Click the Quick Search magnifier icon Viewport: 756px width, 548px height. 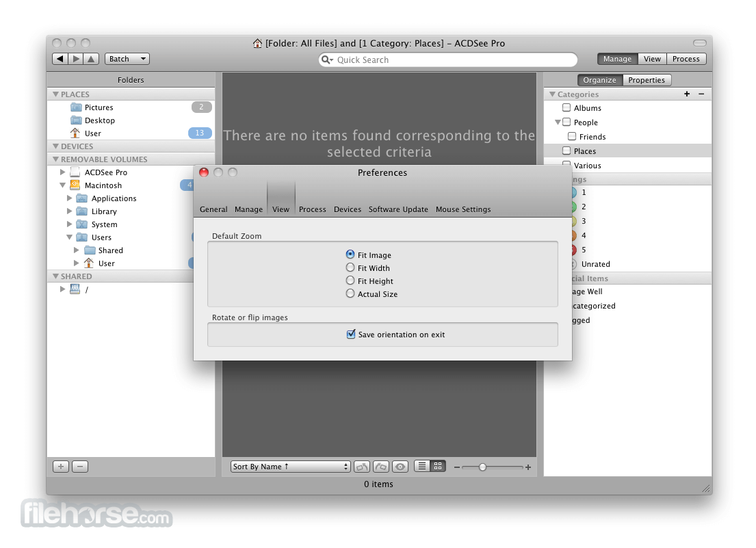[326, 60]
